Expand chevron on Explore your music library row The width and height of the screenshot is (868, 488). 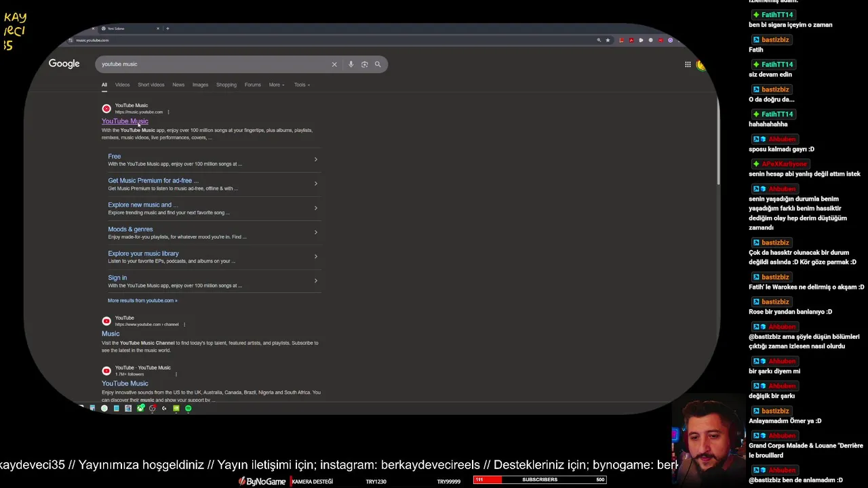315,256
